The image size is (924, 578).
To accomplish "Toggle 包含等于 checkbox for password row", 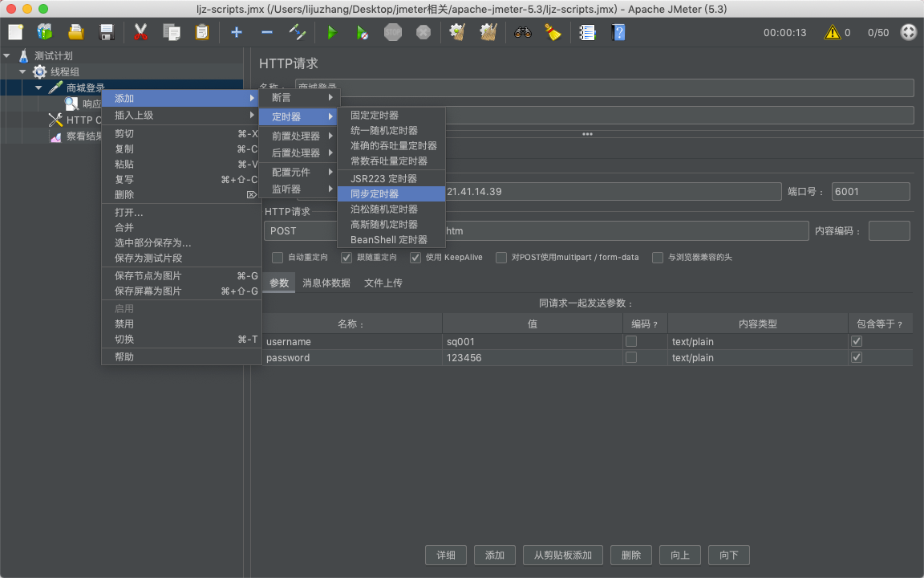I will (857, 357).
